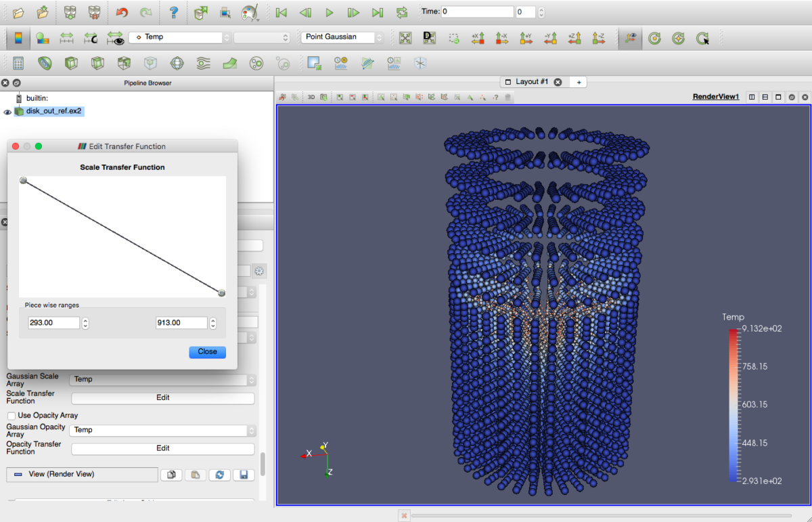This screenshot has width=812, height=522.
Task: Set view direction to +X
Action: 478,38
